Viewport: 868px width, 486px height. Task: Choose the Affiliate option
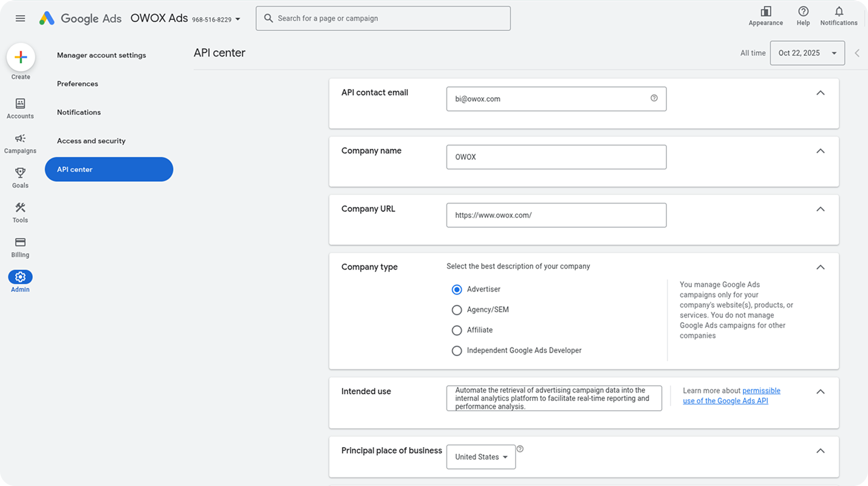tap(457, 330)
